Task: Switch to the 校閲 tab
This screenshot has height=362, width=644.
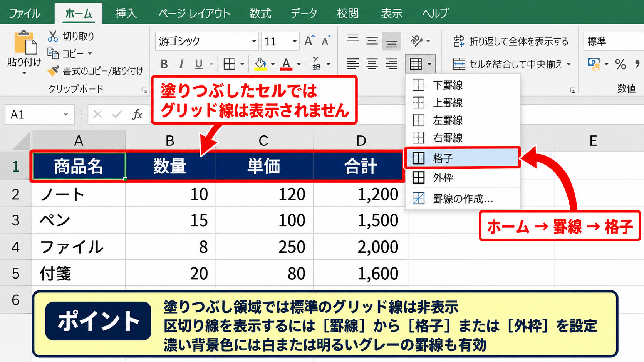Action: [x=347, y=13]
